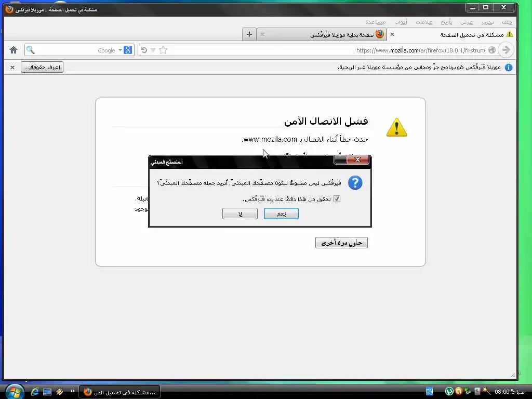Open the search engine dropdown arrow
Screen dimensions: 532x399
[x=120, y=50]
